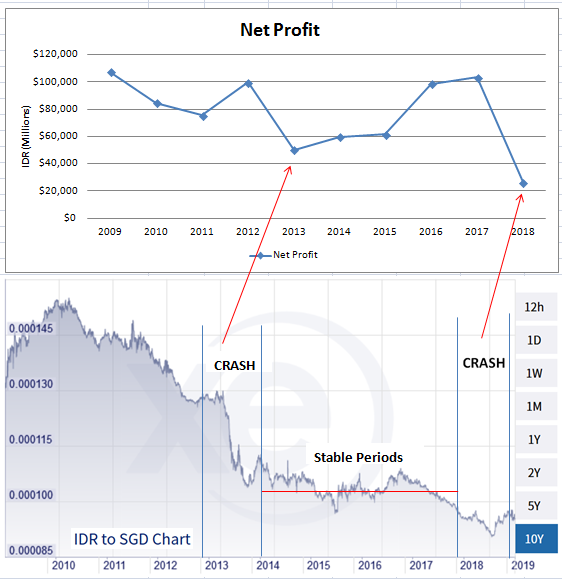Click the 2018 net profit data point

coord(523,184)
